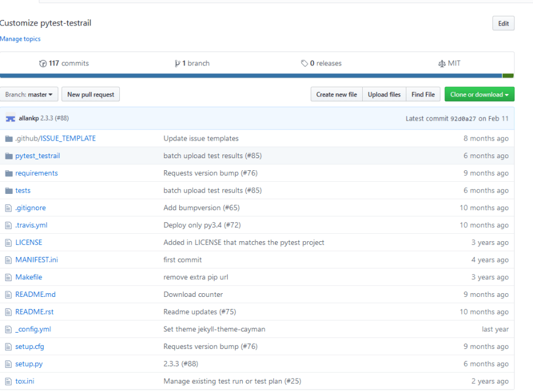Image resolution: width=533 pixels, height=392 pixels.
Task: Click the language breakdown color bar
Action: click(257, 76)
